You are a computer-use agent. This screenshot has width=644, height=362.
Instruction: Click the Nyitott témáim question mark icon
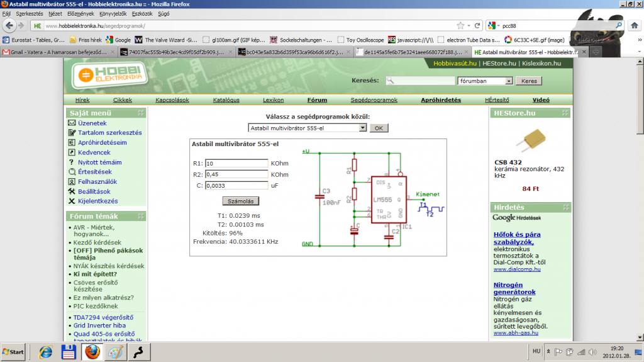click(x=72, y=162)
